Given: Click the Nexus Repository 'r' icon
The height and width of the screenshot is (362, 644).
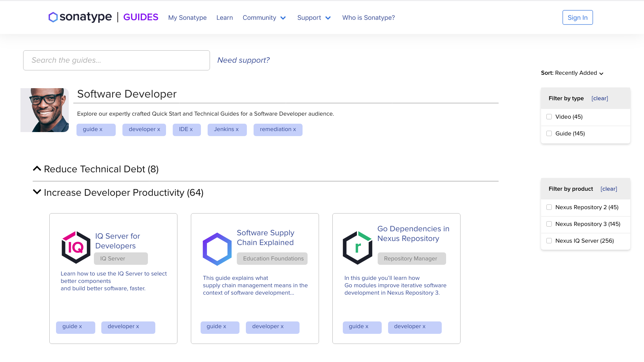Looking at the screenshot, I should coord(358,248).
